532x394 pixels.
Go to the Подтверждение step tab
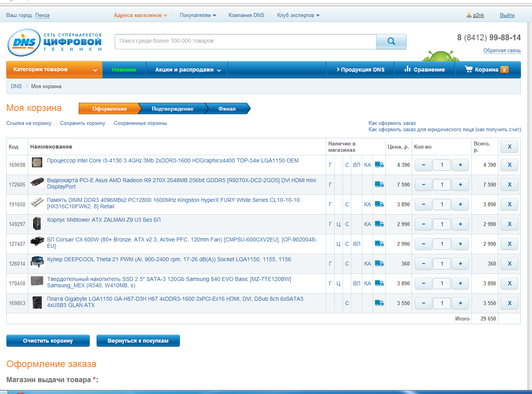[172, 109]
